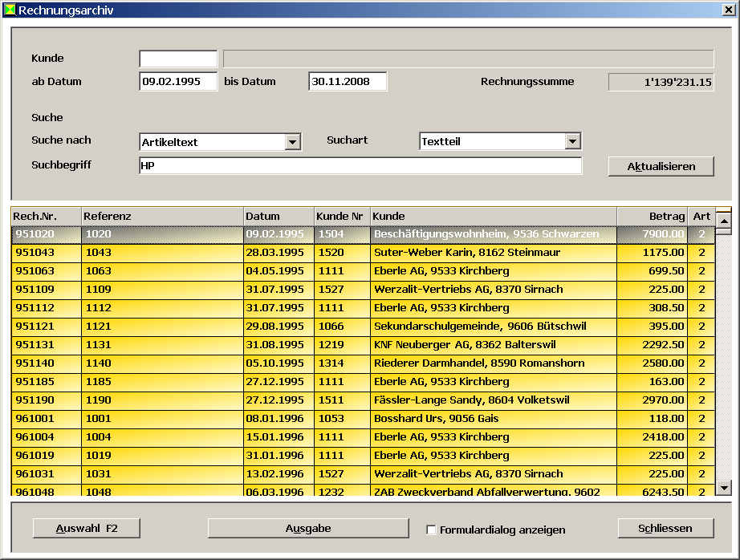Enable Formulardialog anzeigen checkbox

(432, 530)
